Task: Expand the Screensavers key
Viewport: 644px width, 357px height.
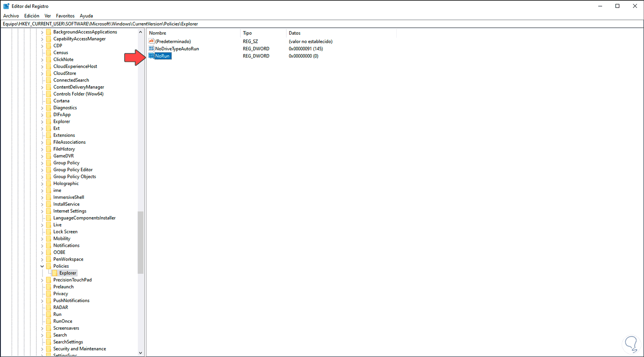Action: click(x=42, y=328)
